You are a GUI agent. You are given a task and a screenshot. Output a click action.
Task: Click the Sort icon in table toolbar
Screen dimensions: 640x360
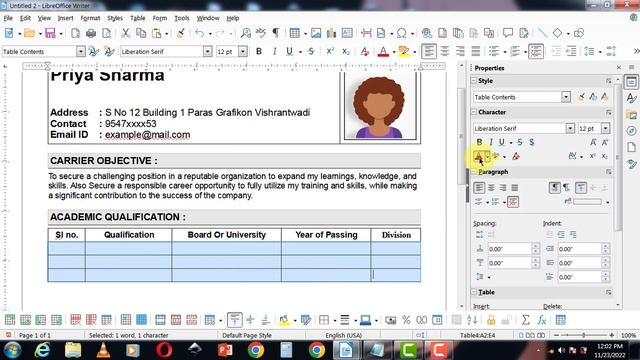point(472,320)
